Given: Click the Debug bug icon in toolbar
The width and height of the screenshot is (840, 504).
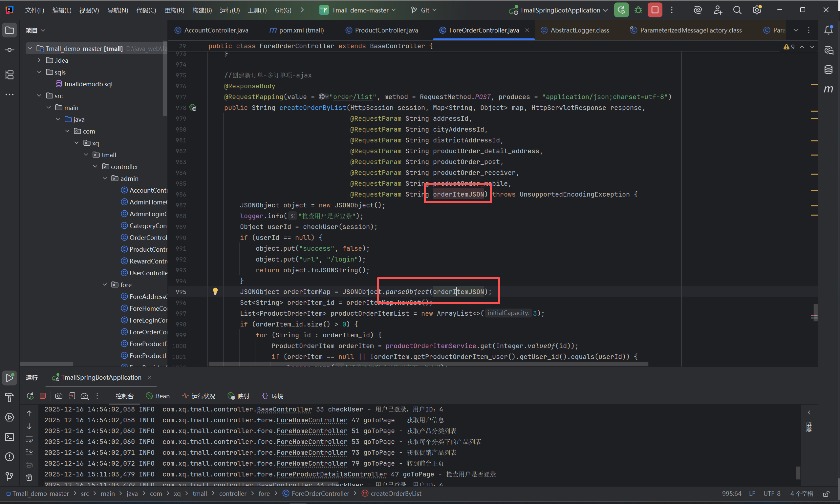Looking at the screenshot, I should (638, 10).
